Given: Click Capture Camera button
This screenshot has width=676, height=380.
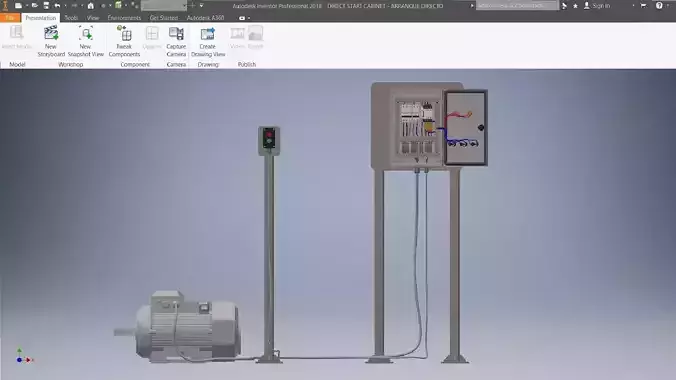Looking at the screenshot, I should tap(176, 41).
